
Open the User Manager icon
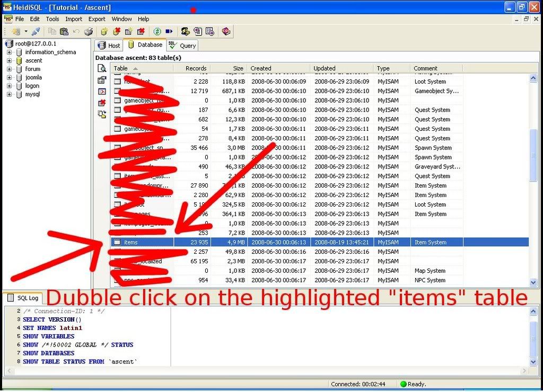[185, 32]
